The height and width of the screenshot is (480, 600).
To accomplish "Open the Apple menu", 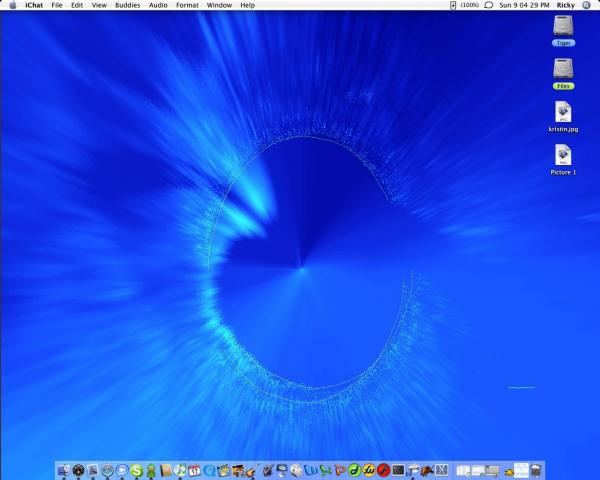I will tap(13, 5).
